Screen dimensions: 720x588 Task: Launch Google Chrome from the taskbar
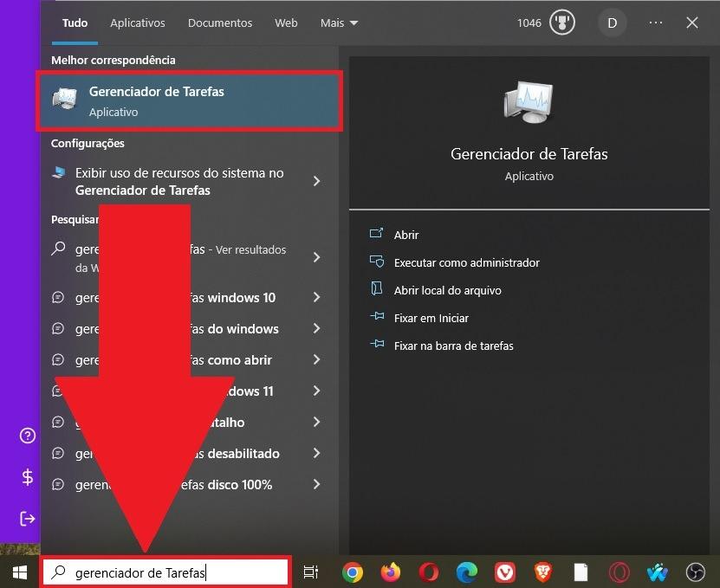352,572
